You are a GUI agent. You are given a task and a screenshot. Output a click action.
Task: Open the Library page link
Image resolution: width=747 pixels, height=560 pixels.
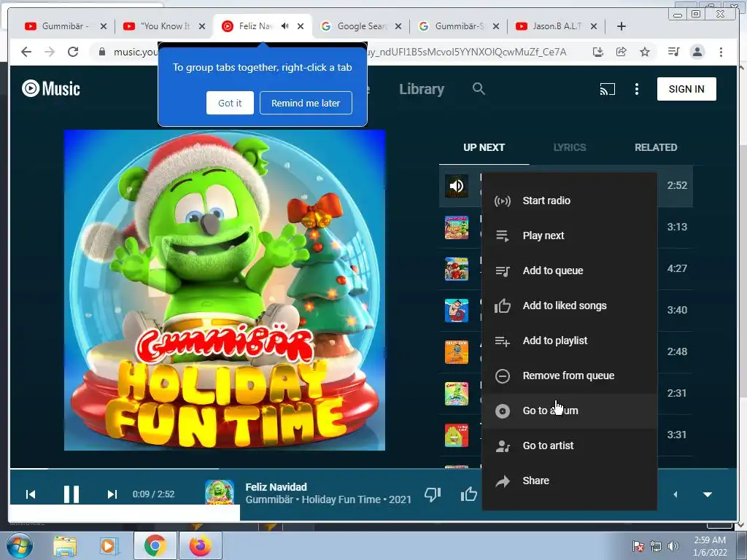point(422,89)
